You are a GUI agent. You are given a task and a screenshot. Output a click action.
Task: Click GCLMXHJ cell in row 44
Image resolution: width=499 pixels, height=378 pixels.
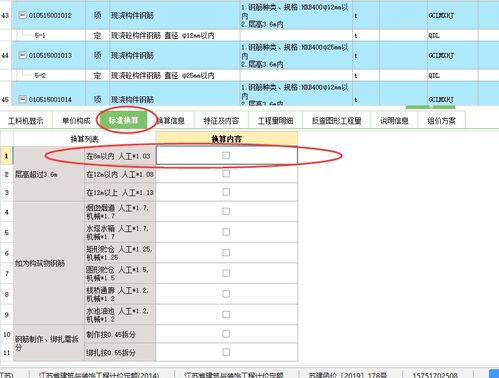(x=453, y=55)
